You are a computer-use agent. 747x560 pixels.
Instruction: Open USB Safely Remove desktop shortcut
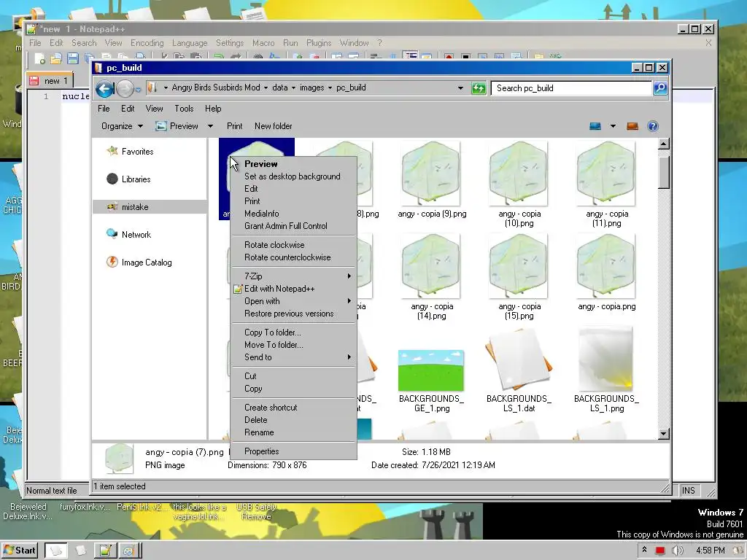click(x=256, y=511)
